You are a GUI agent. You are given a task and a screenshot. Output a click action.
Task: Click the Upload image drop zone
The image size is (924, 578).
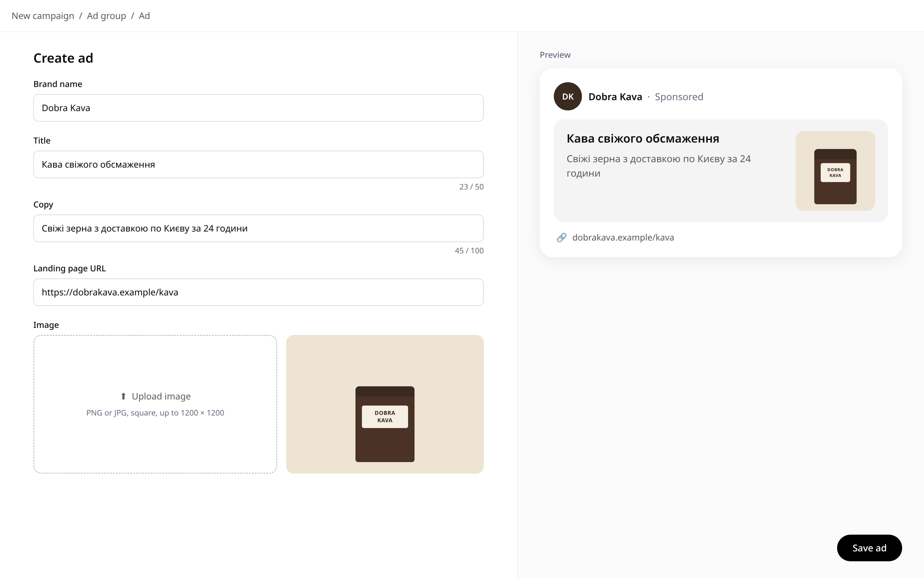point(155,405)
